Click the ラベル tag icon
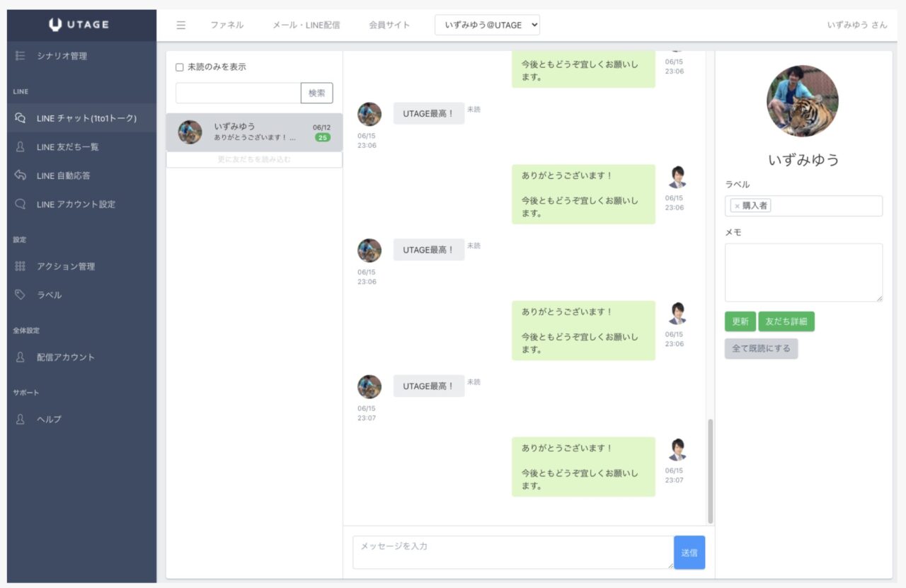 21,294
